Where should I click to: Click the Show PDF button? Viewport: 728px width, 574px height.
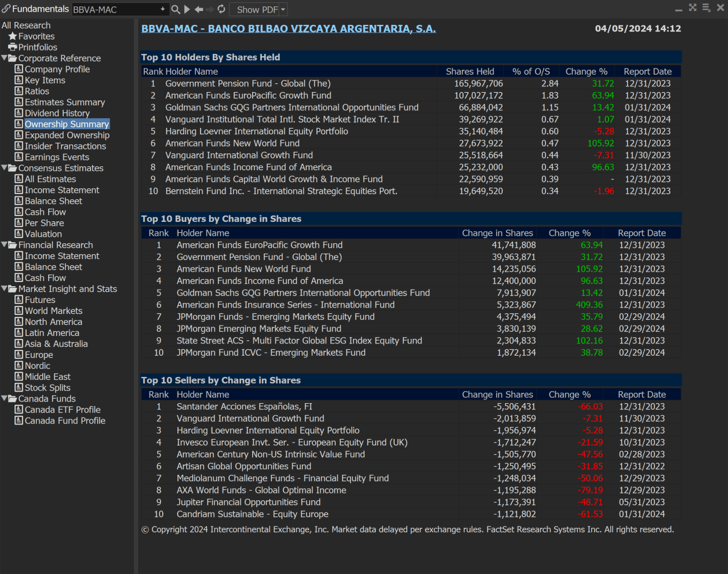(x=257, y=10)
